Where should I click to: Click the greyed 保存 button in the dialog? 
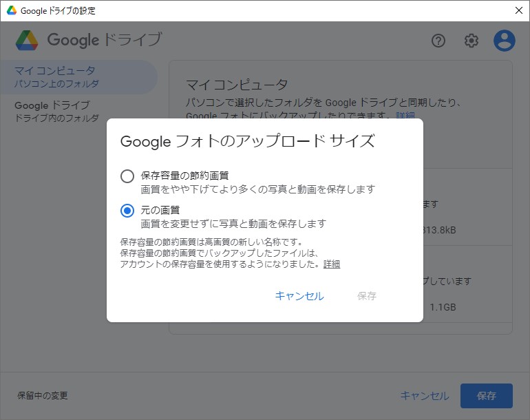tap(367, 296)
